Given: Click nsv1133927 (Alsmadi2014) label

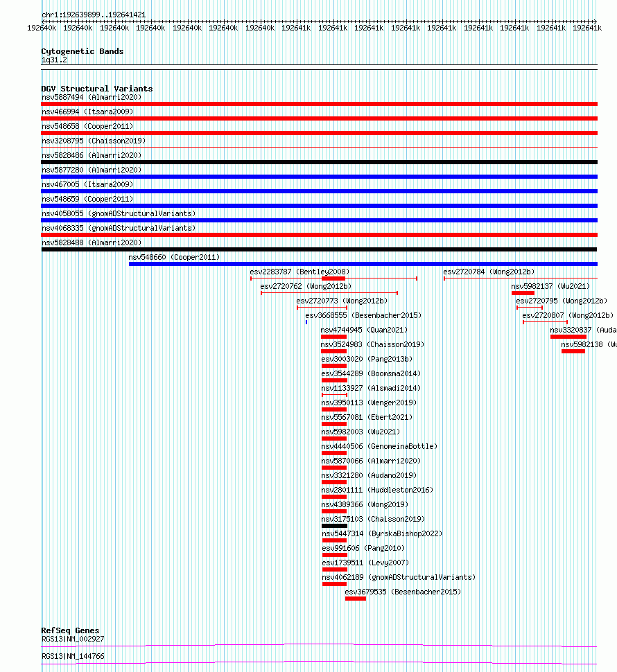Looking at the screenshot, I should tap(371, 389).
